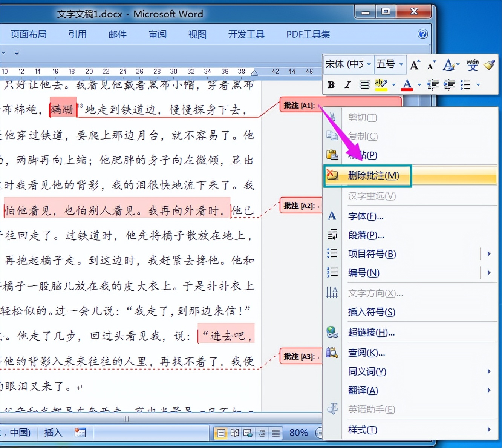Click the 80% zoom level button
This screenshot has height=448, width=502.
coord(298,433)
